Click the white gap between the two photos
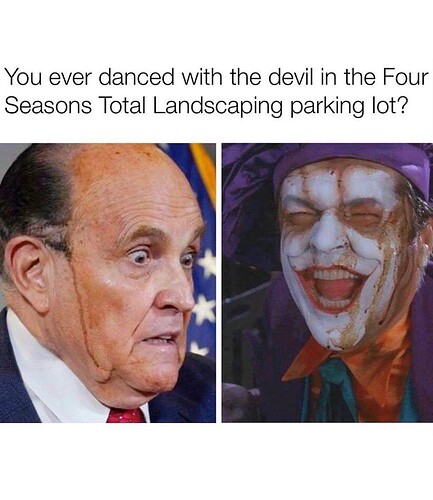The width and height of the screenshot is (433, 500). (x=219, y=283)
